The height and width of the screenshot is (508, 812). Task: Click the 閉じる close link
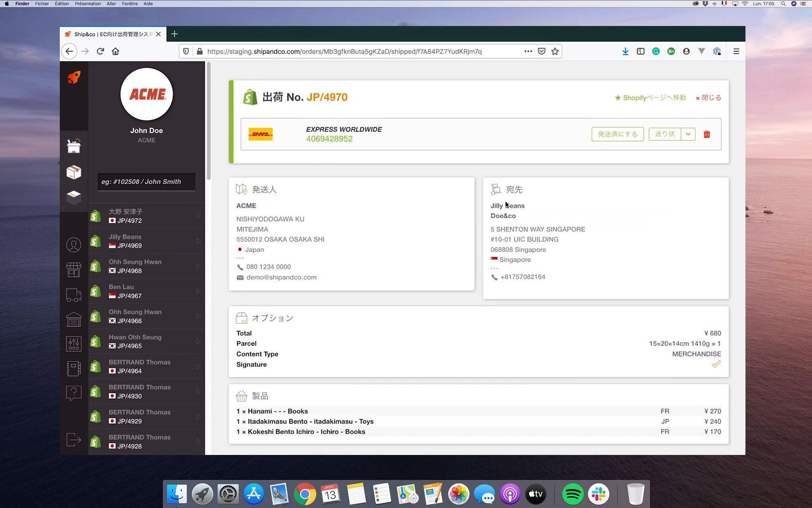tap(709, 98)
